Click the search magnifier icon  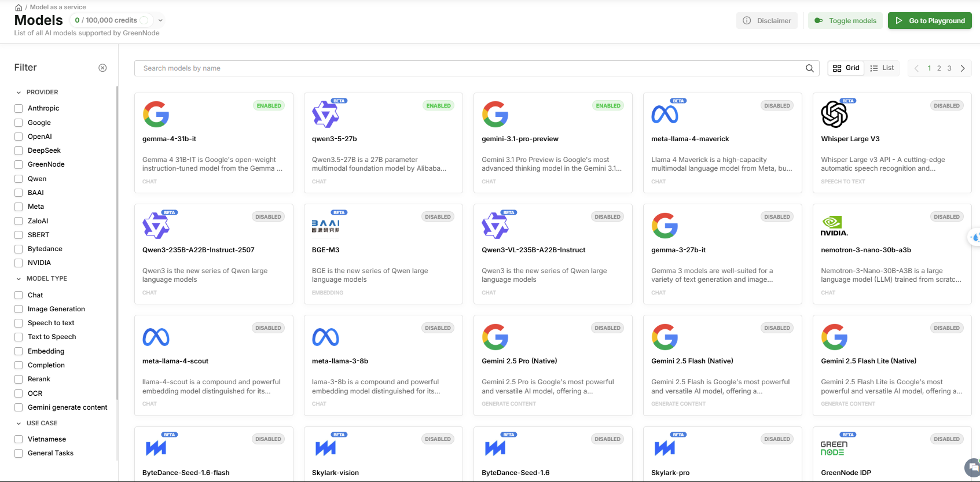pyautogui.click(x=810, y=68)
